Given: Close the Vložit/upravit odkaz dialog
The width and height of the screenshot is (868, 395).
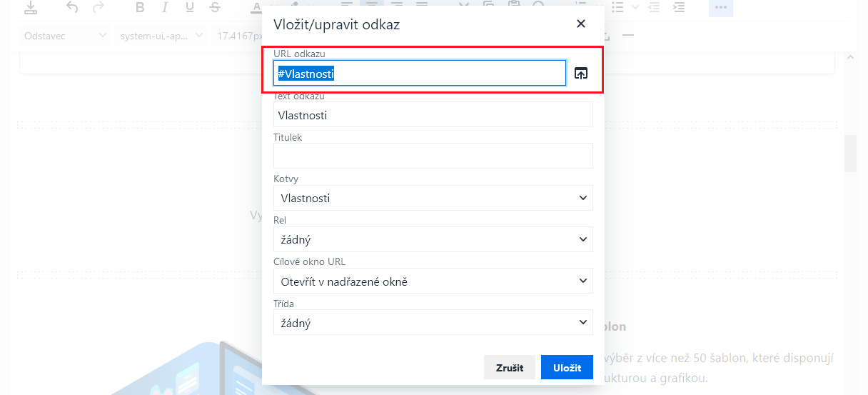Looking at the screenshot, I should point(581,24).
